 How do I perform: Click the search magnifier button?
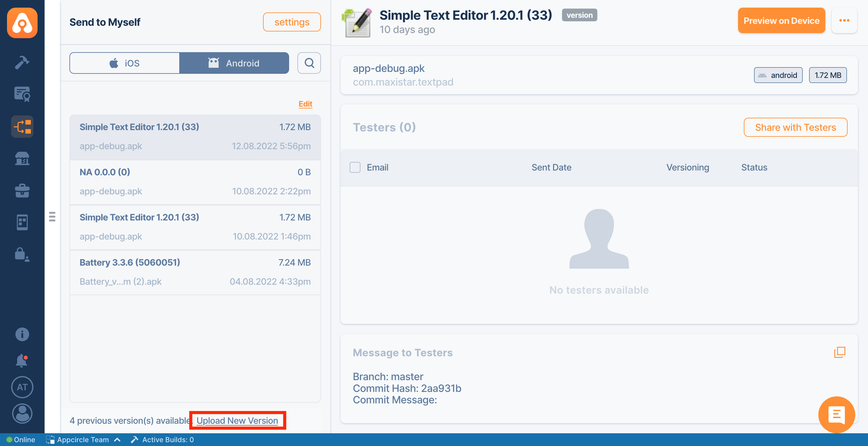point(309,63)
